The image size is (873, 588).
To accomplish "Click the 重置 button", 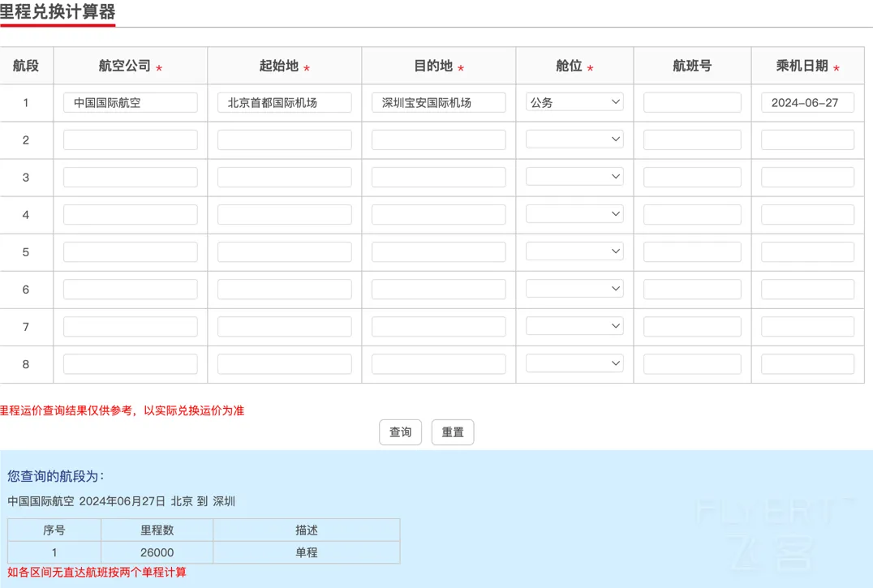I will [453, 432].
